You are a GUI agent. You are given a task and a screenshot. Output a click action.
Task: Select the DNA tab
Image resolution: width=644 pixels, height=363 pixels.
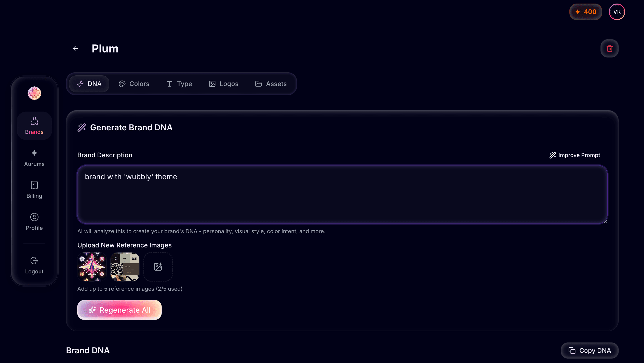click(89, 84)
